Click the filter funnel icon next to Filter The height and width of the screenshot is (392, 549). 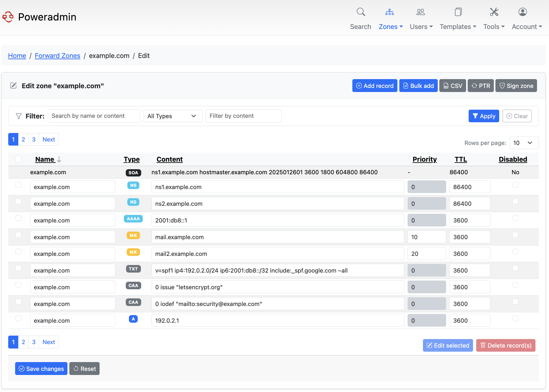[19, 116]
